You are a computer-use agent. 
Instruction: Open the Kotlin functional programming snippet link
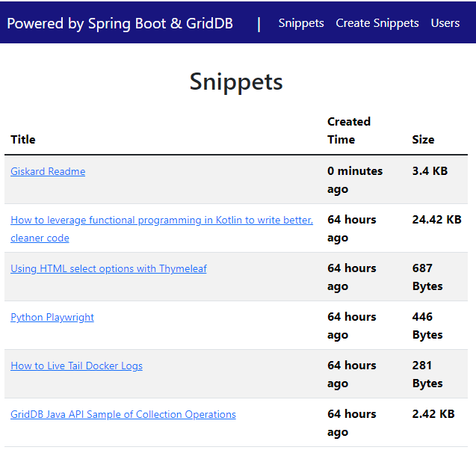(161, 220)
